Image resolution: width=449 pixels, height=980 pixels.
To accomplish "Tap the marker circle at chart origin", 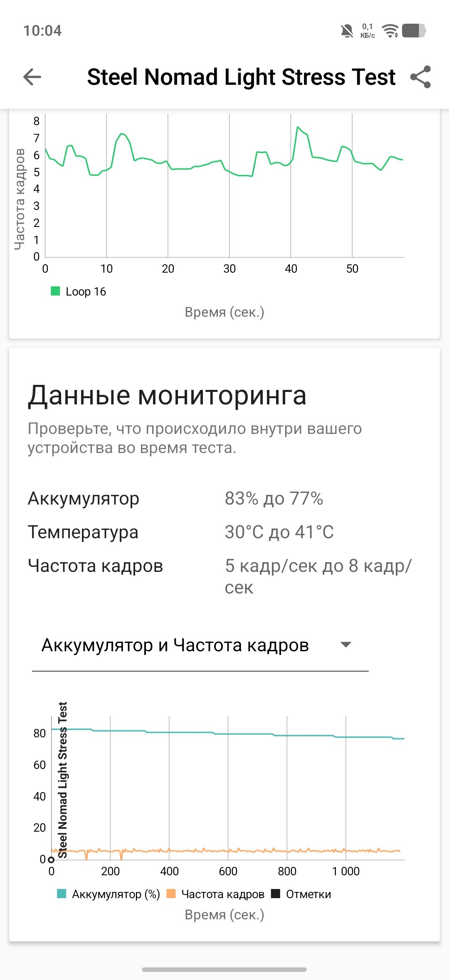I will [51, 859].
